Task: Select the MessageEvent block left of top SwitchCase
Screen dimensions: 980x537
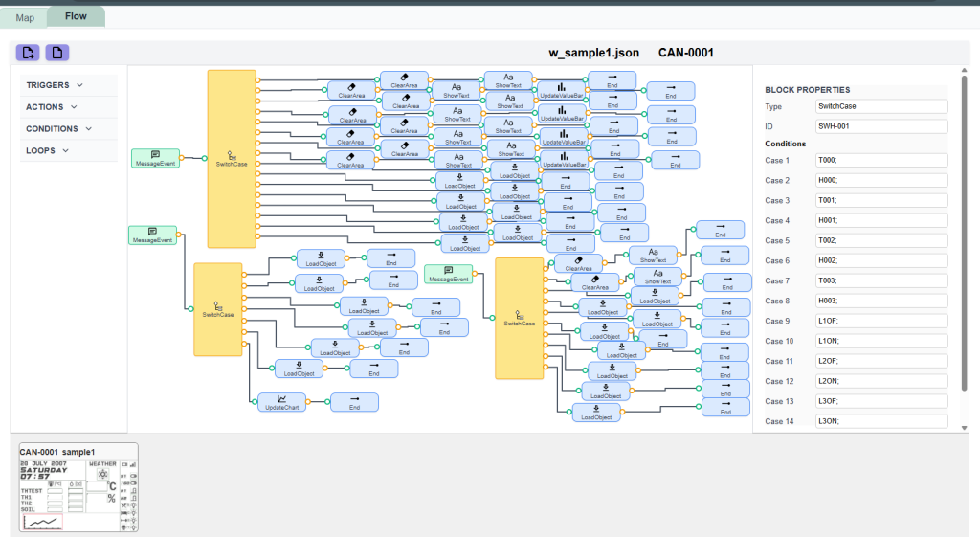Action: tap(155, 158)
